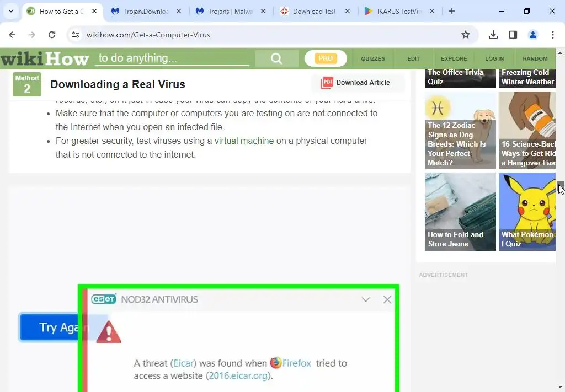Open the How to Fold and Store Jeans card
Image resolution: width=565 pixels, height=392 pixels.
point(460,212)
